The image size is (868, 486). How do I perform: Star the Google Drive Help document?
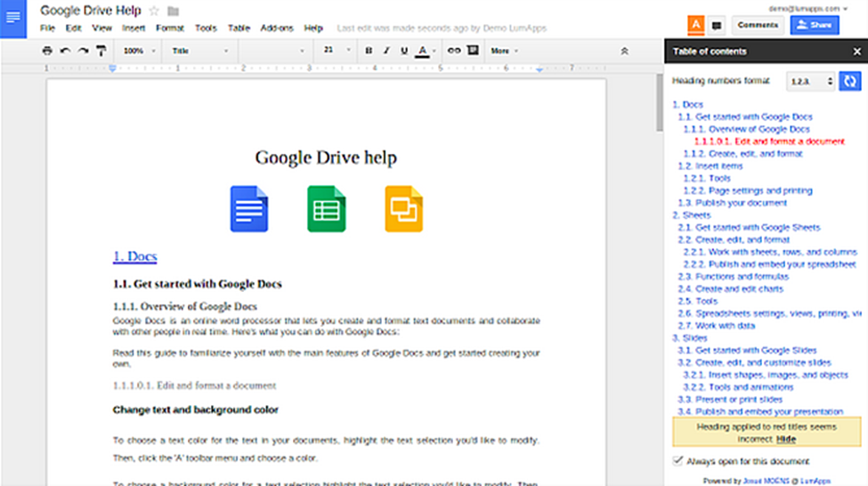[154, 11]
